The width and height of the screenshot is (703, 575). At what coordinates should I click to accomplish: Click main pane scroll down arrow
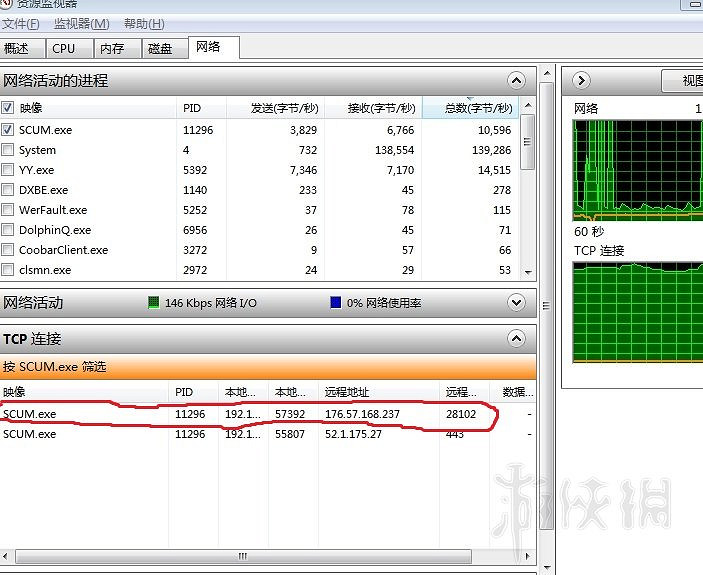[547, 568]
